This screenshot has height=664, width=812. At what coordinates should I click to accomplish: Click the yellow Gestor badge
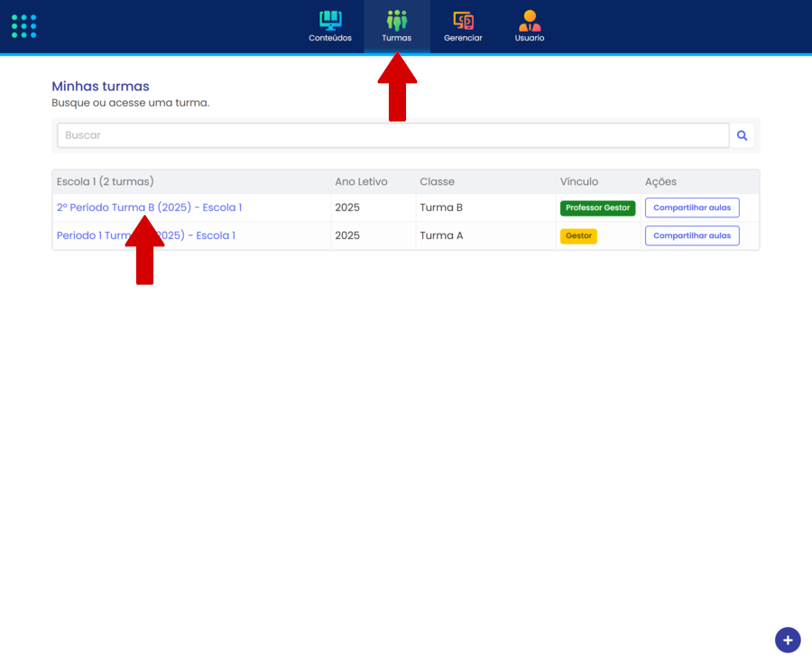(x=578, y=235)
